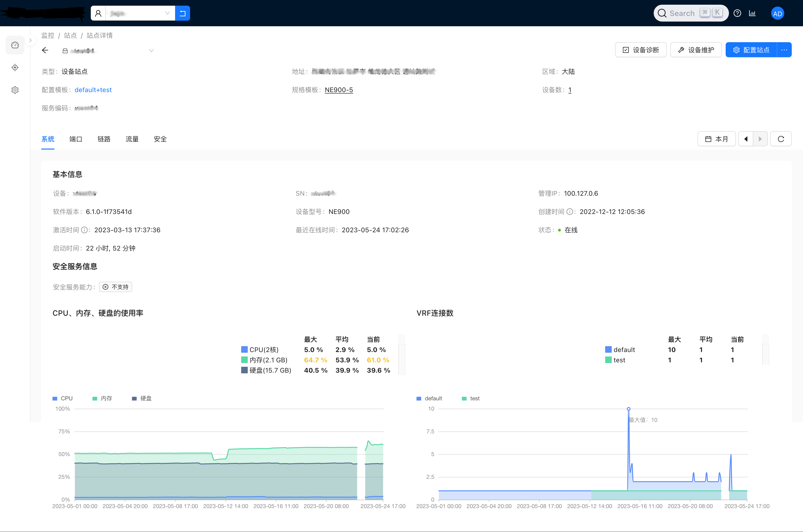Switch to the 端口 tab
Screen dimensions: 803x532
[x=76, y=139]
